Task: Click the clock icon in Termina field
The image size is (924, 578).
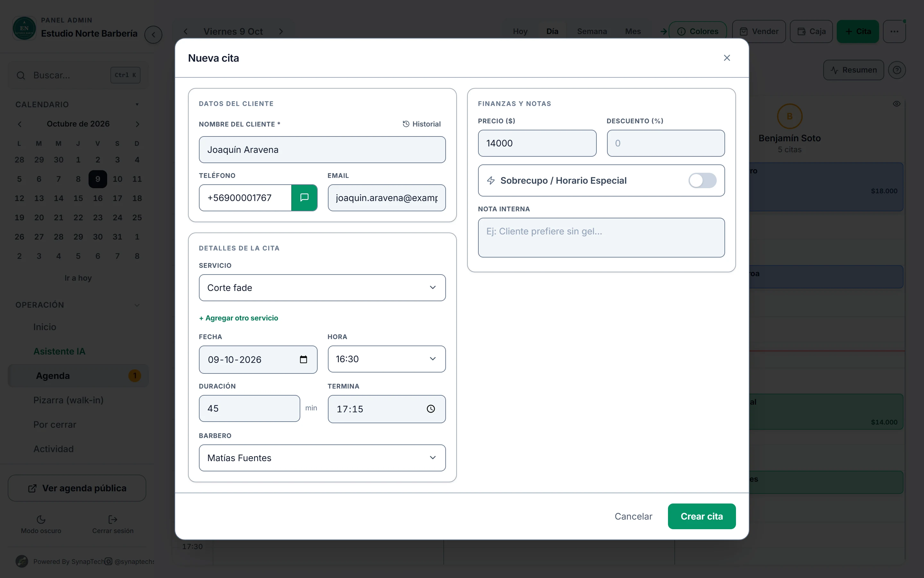Action: [431, 409]
